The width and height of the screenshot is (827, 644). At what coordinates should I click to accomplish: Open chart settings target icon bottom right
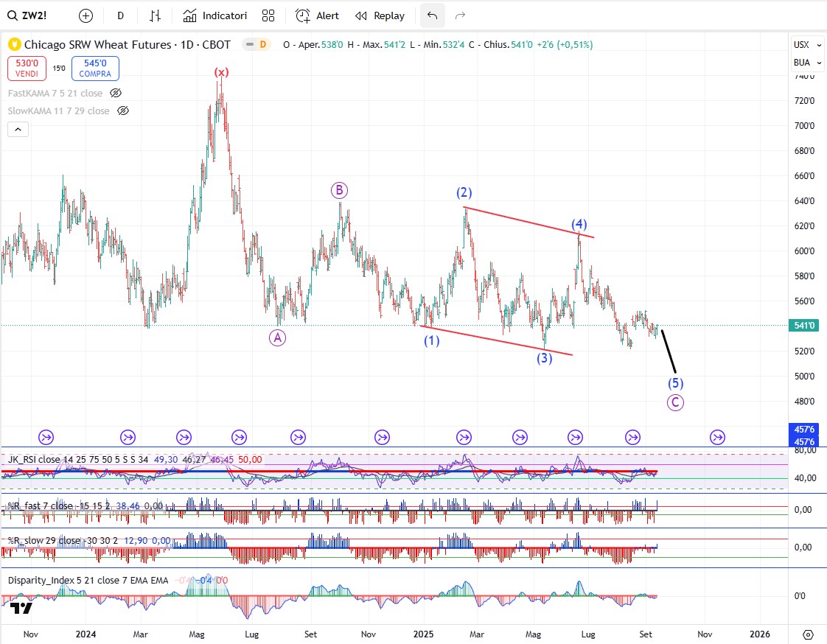point(808,634)
